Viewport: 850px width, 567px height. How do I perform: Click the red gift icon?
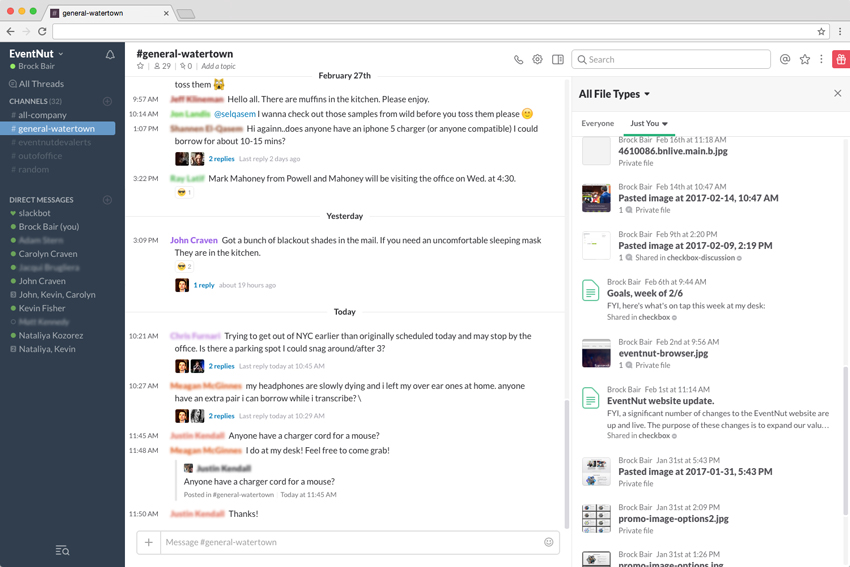point(841,60)
